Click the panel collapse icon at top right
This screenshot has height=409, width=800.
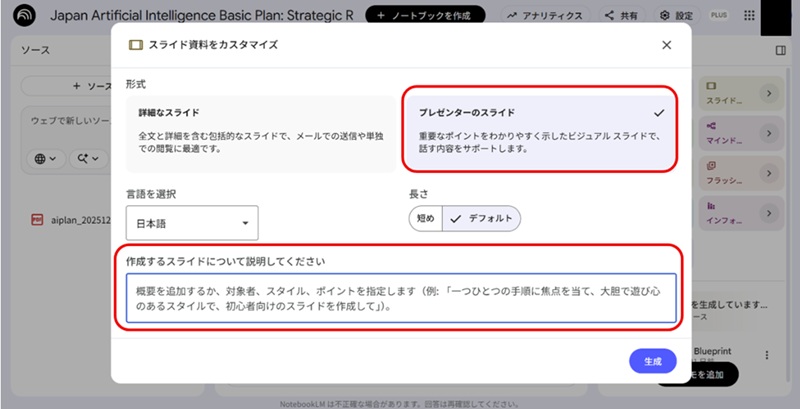click(x=780, y=50)
